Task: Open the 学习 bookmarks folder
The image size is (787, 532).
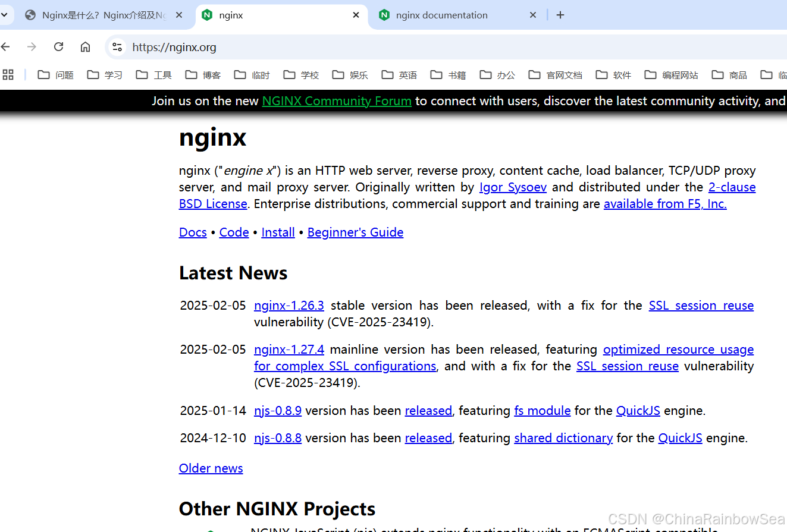Action: click(105, 75)
